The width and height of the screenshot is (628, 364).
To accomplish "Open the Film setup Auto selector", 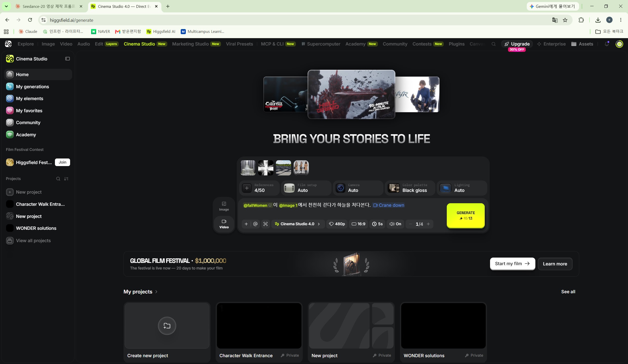I will pos(306,188).
